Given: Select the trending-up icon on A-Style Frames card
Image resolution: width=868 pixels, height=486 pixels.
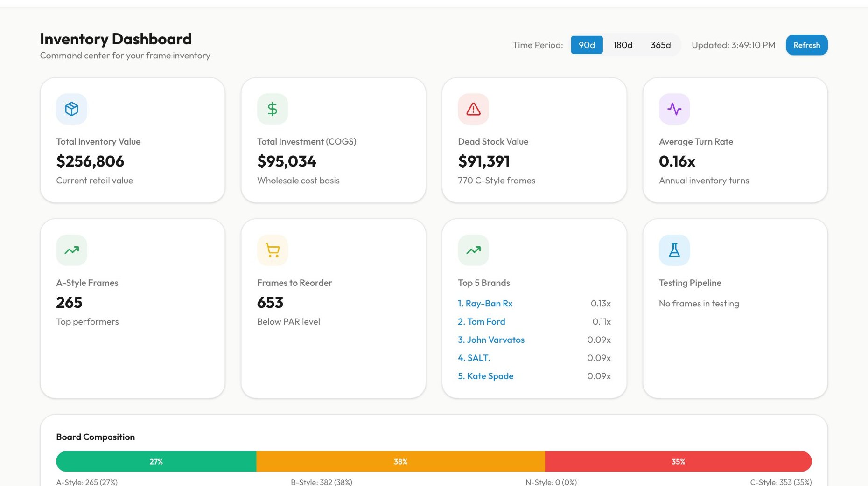Looking at the screenshot, I should click(71, 250).
